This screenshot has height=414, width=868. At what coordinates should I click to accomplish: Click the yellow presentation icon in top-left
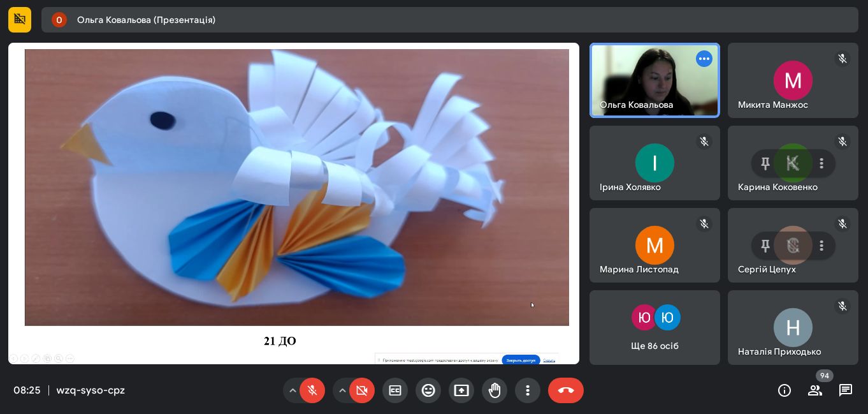pos(20,20)
